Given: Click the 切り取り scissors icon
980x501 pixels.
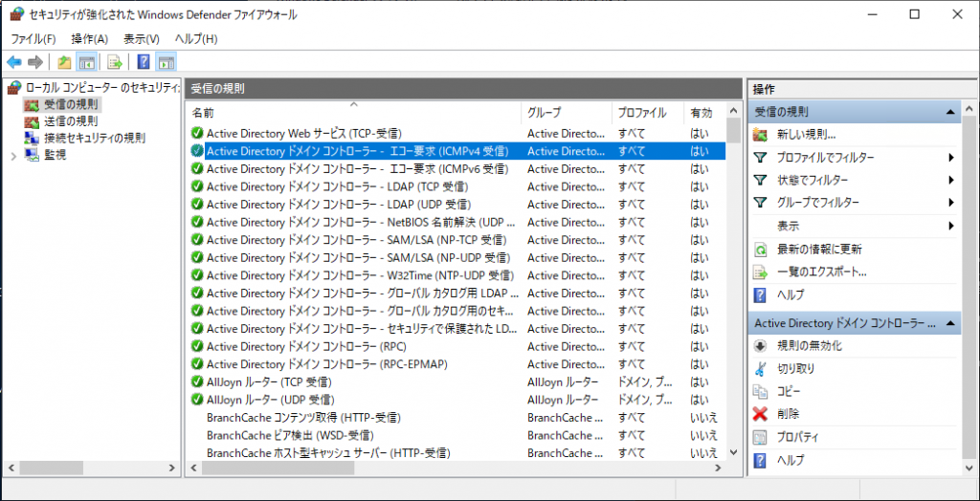Looking at the screenshot, I should click(x=760, y=368).
